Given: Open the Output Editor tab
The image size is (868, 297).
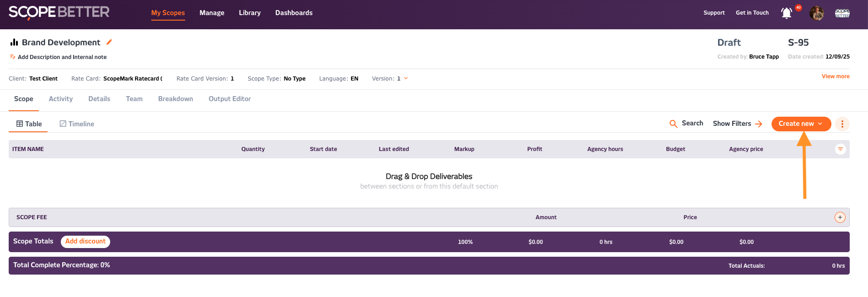Looking at the screenshot, I should pyautogui.click(x=229, y=99).
